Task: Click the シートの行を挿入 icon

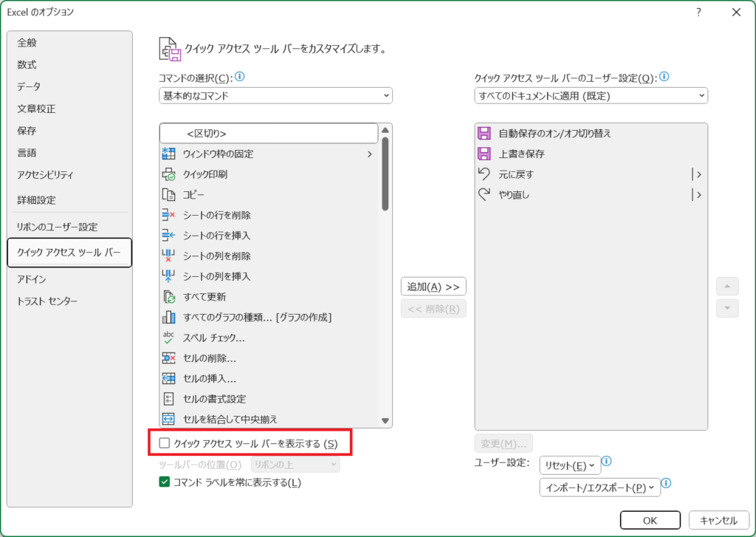Action: coord(168,236)
